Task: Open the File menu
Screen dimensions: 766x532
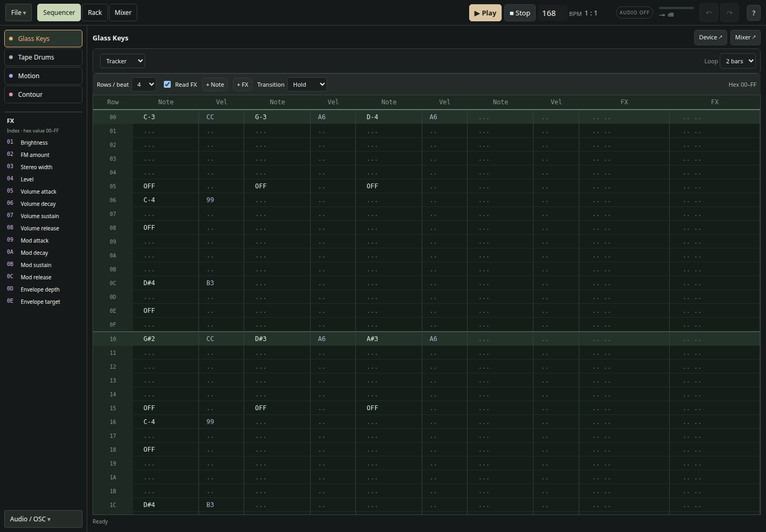Action: coord(19,12)
